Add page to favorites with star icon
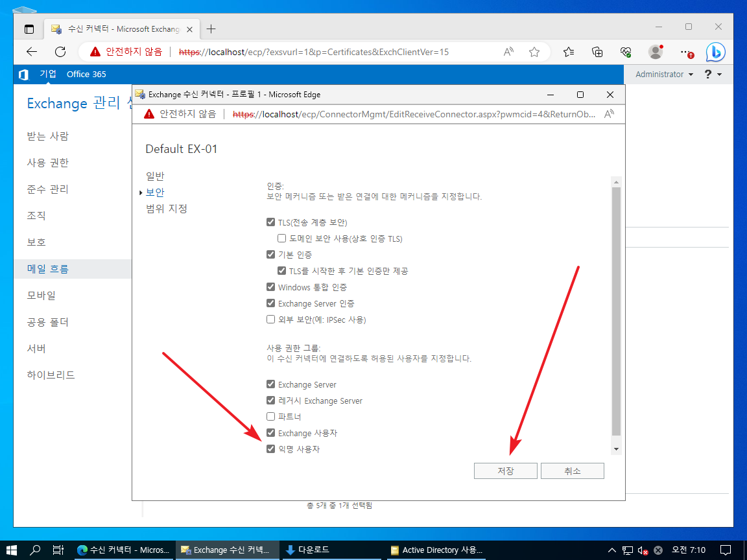747x560 pixels. point(534,52)
